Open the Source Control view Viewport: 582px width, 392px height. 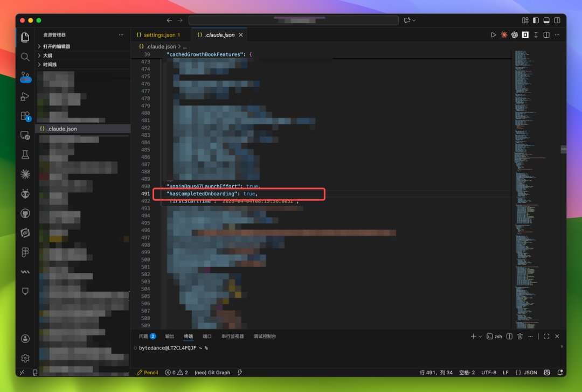tap(25, 77)
